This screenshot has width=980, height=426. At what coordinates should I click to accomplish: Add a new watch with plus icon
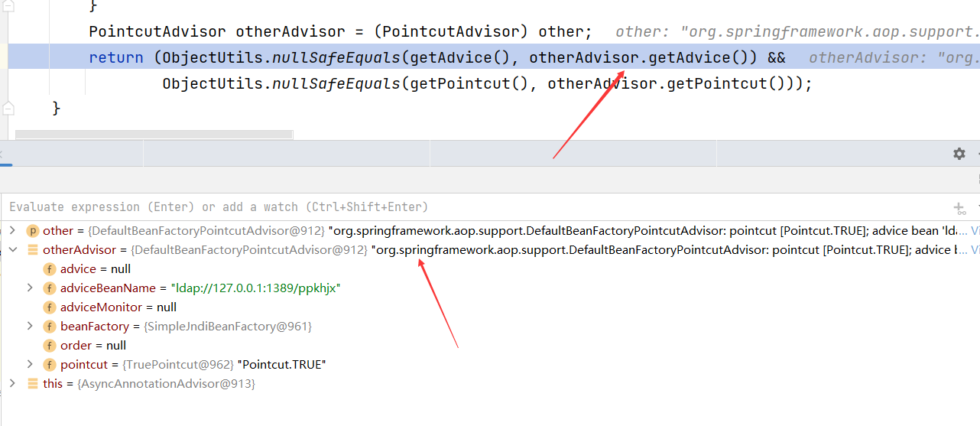[x=959, y=207]
